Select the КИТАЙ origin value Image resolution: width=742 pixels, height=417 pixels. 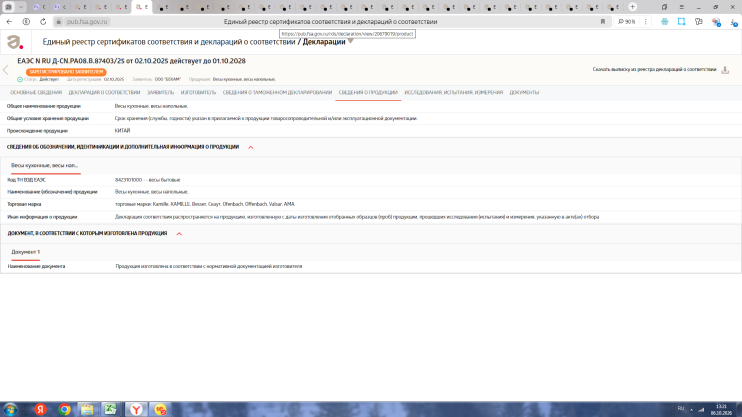click(122, 131)
